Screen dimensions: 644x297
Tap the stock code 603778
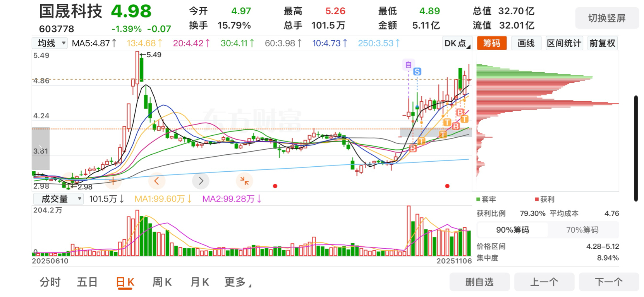click(x=57, y=29)
